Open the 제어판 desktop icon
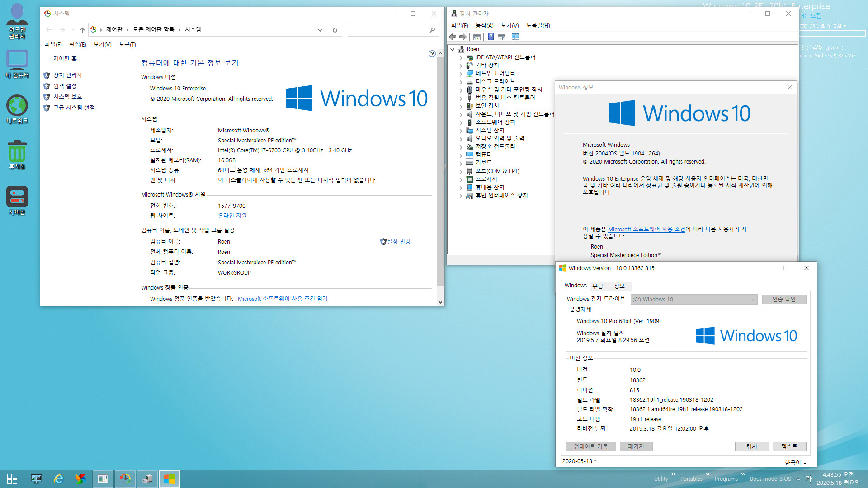This screenshot has height=488, width=868. (x=17, y=201)
